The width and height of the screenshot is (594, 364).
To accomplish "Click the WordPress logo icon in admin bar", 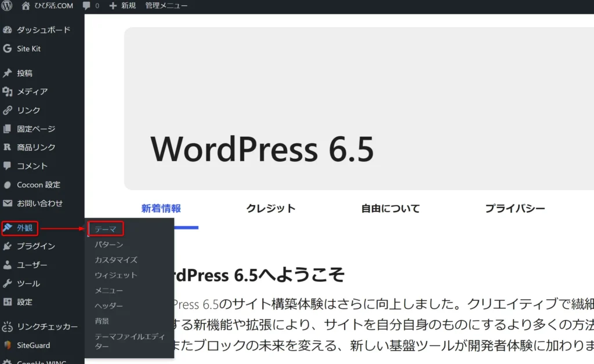I will 7,5.
